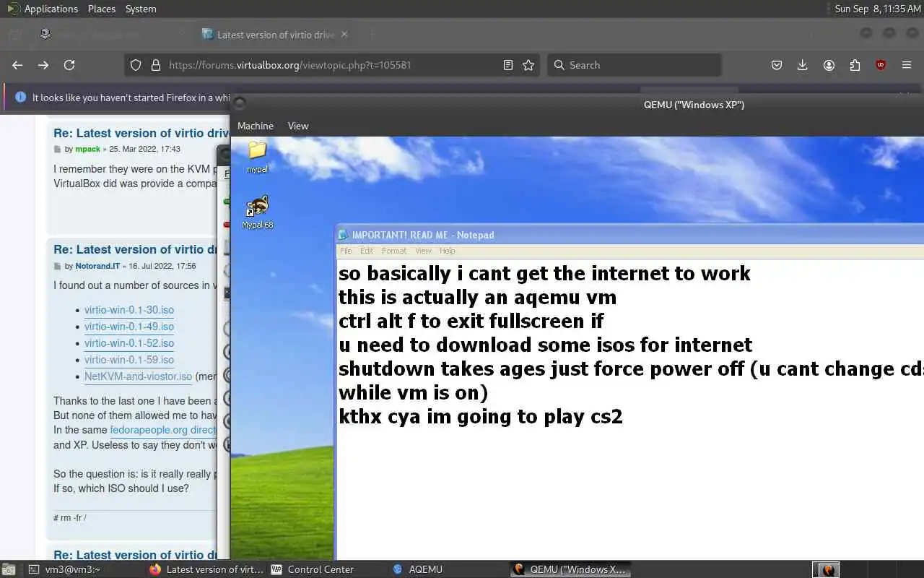The width and height of the screenshot is (924, 578).
Task: Open Notepad Help menu
Action: (448, 251)
